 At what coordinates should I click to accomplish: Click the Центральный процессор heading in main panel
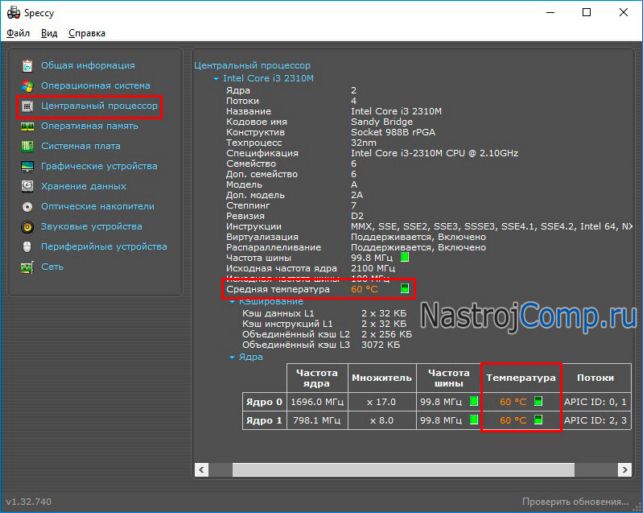point(252,65)
